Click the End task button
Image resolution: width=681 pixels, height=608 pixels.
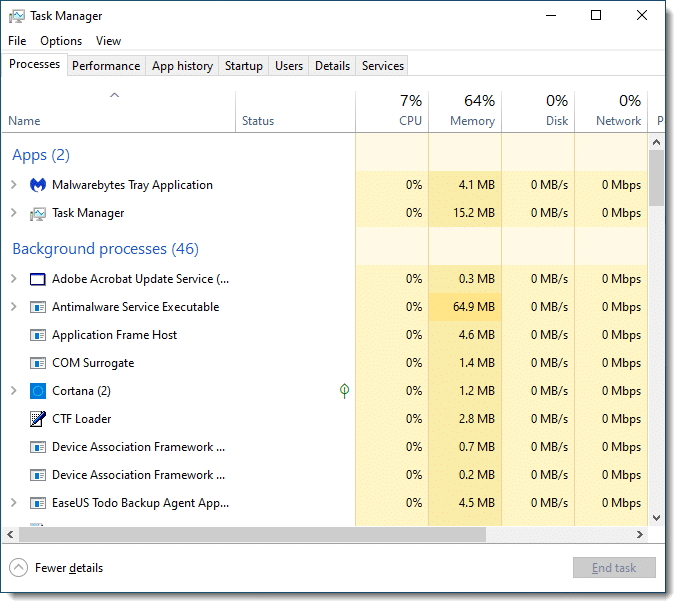tap(616, 570)
